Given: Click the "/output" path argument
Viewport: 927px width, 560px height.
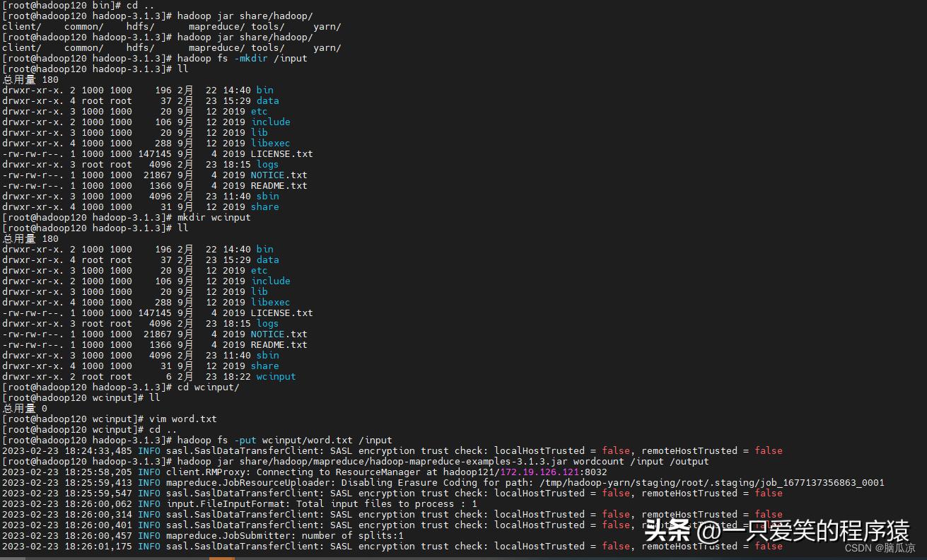Looking at the screenshot, I should tap(689, 461).
